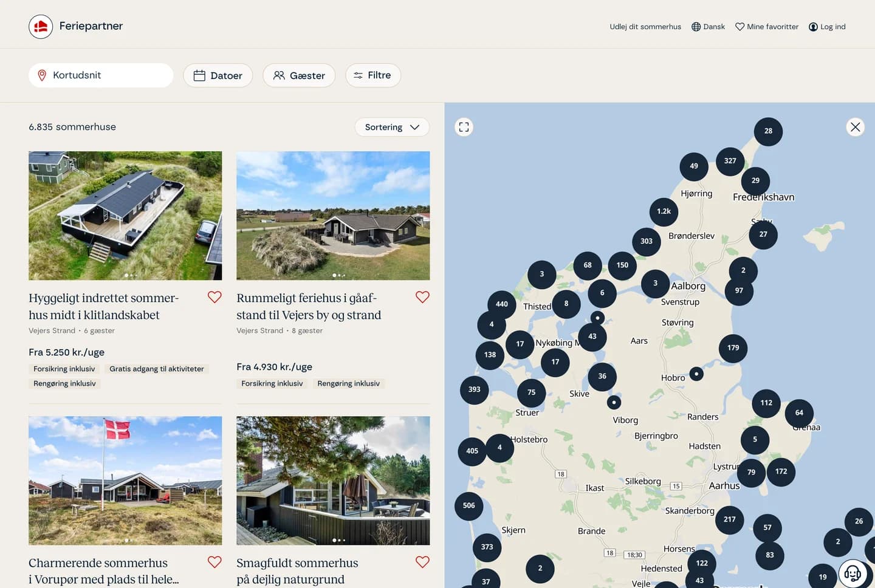This screenshot has height=588, width=875.
Task: Click the 217 map cluster
Action: [730, 520]
